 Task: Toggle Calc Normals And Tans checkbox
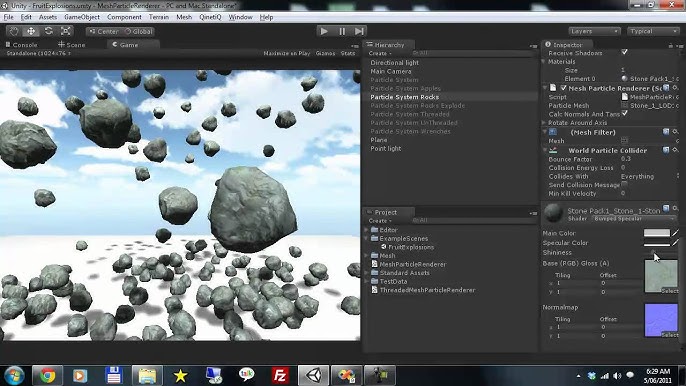tap(624, 113)
